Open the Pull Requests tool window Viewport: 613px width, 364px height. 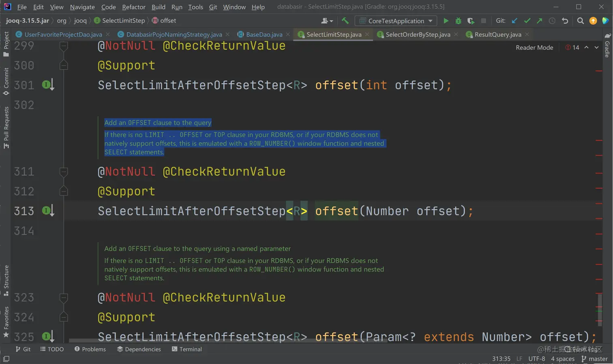pos(6,127)
